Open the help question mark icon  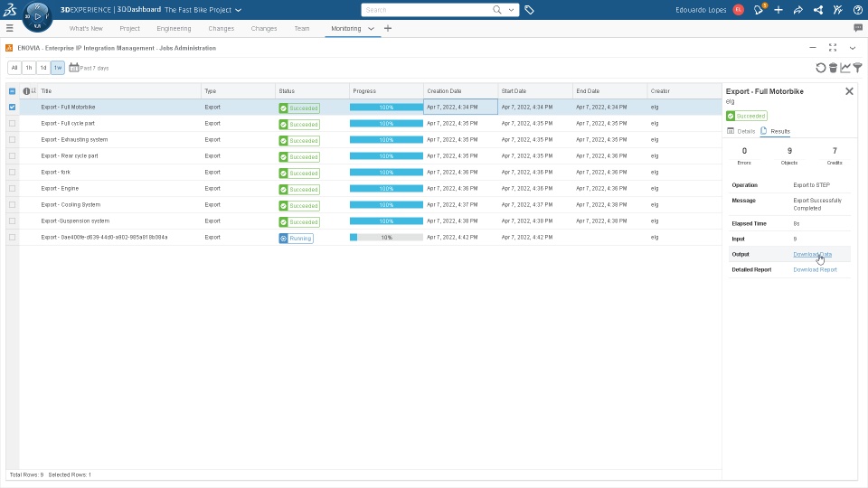(857, 10)
